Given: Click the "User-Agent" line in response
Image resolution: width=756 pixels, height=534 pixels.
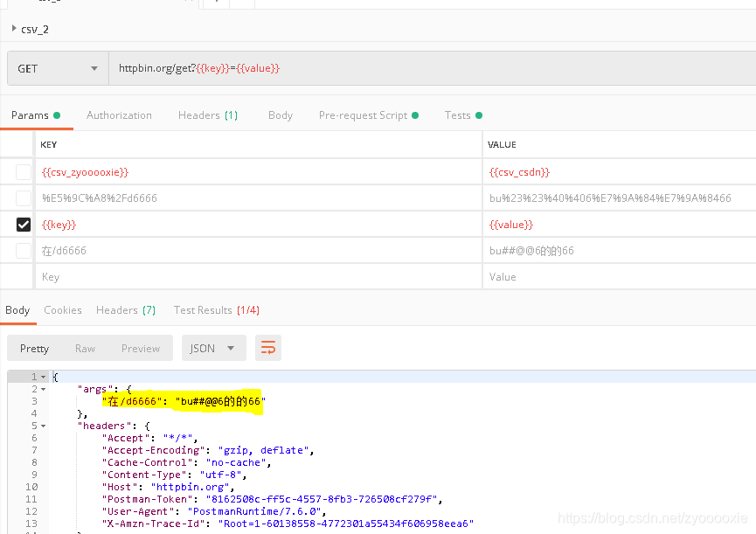Looking at the screenshot, I should [214, 511].
